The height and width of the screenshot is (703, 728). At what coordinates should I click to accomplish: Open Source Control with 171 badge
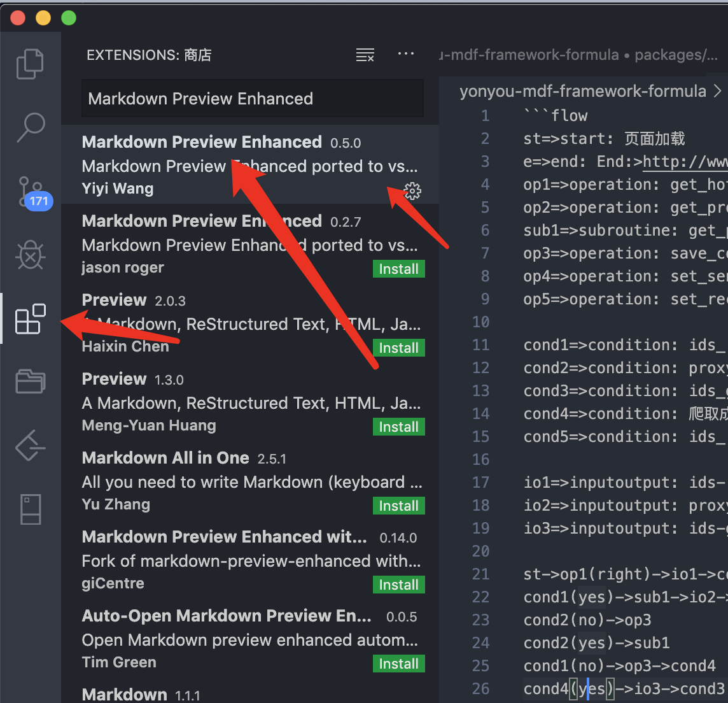(x=34, y=193)
